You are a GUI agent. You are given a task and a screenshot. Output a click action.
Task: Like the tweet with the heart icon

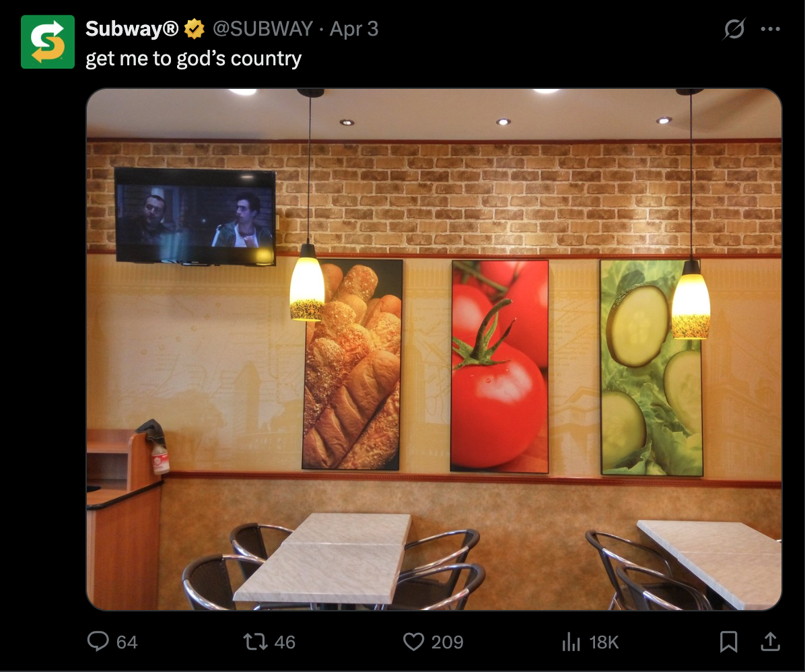pos(413,642)
